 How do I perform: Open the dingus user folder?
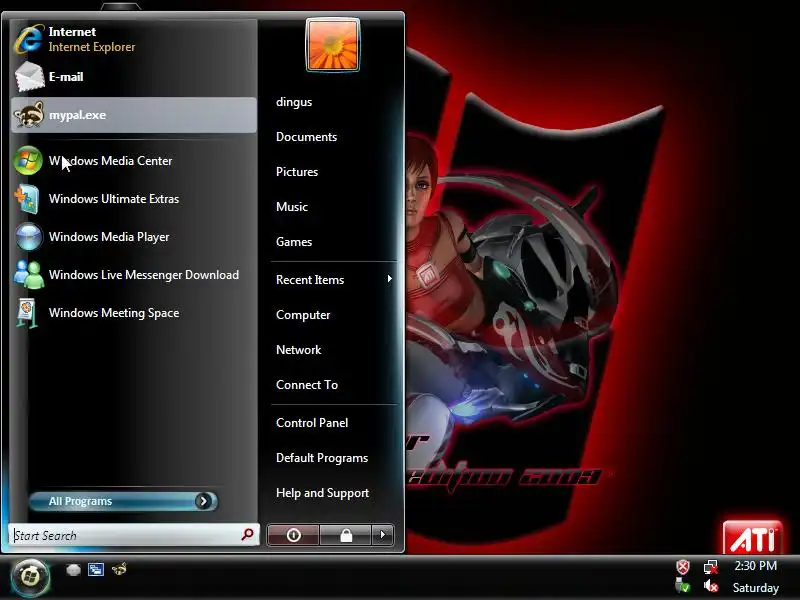tap(294, 102)
